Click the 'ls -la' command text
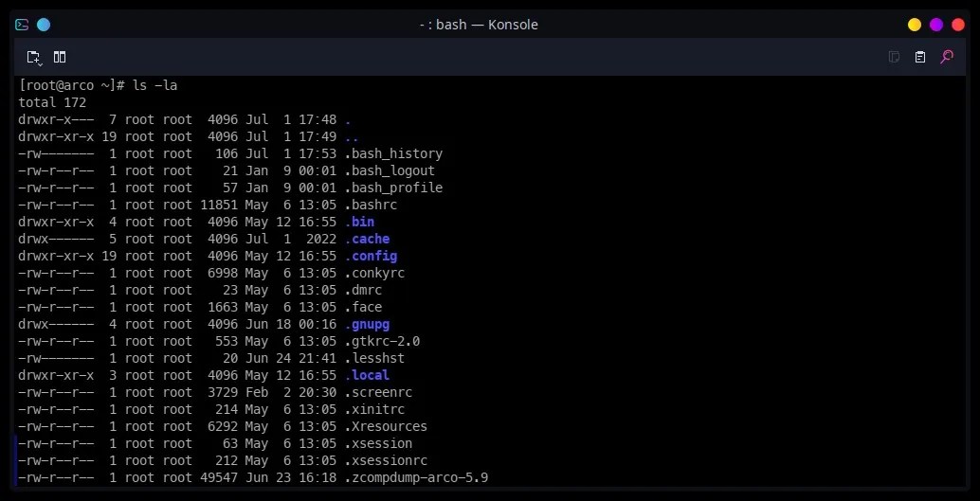Screen dimensions: 980x501 (155, 85)
